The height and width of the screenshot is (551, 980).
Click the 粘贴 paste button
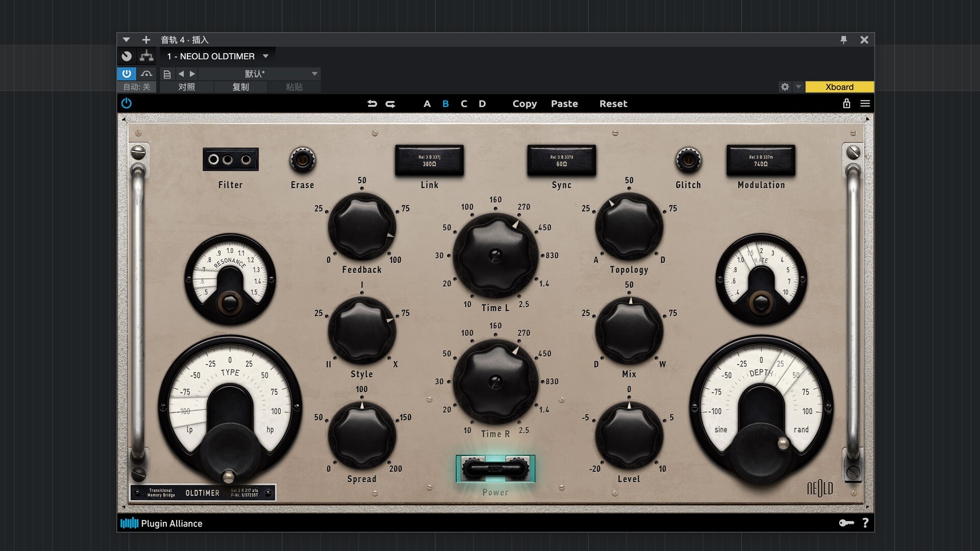(294, 87)
